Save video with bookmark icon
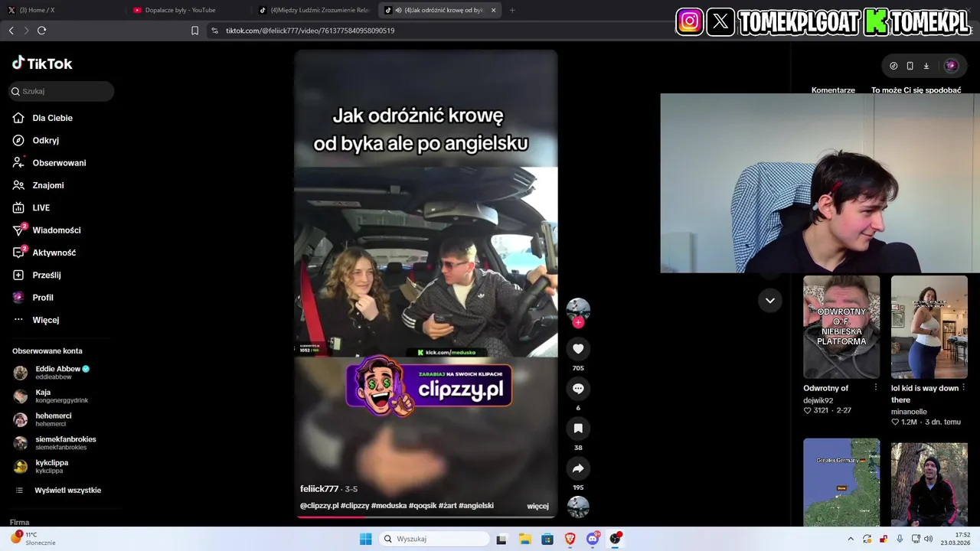980x551 pixels. coord(578,429)
